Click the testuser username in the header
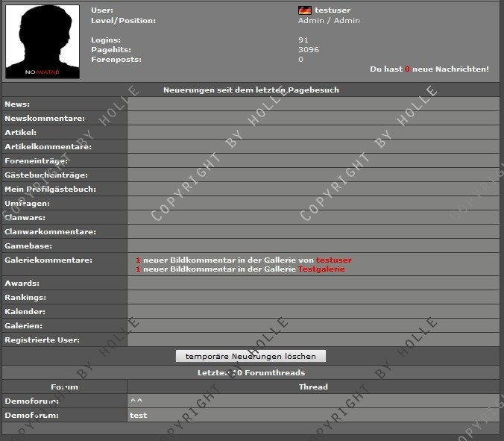Screen dimensions: 504x441 tap(333, 10)
